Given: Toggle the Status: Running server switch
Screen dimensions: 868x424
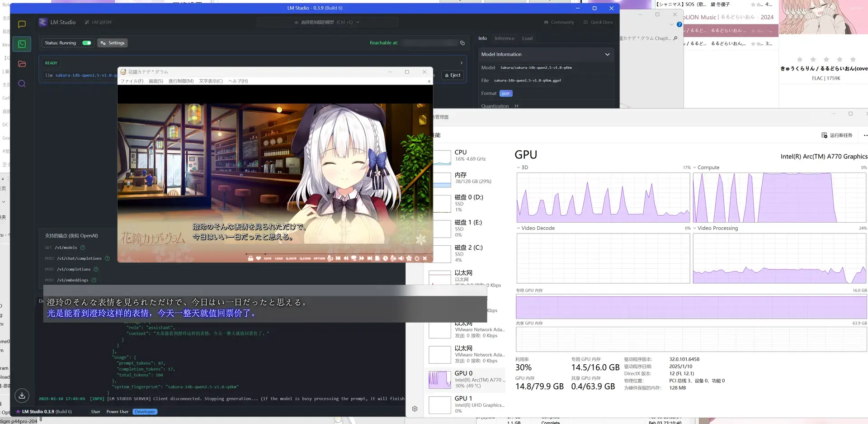Looking at the screenshot, I should [x=87, y=43].
